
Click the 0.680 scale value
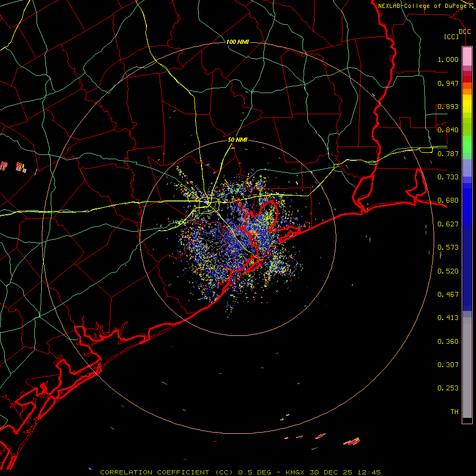448,200
